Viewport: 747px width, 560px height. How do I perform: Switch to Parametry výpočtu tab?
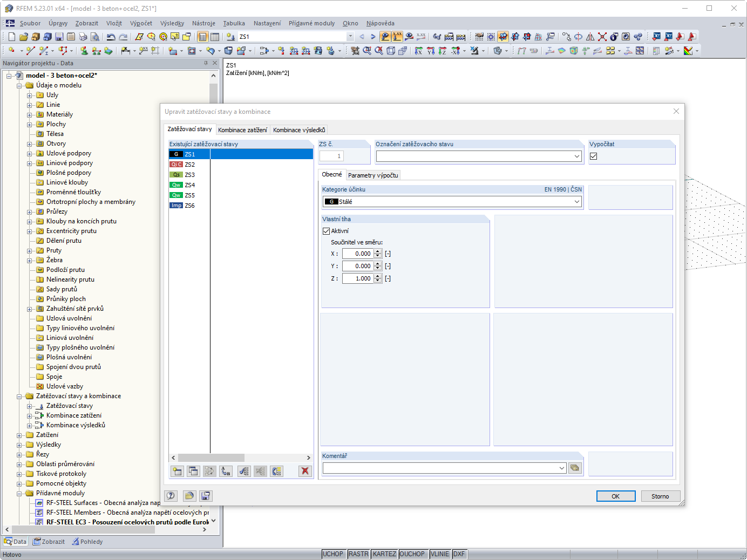[373, 175]
